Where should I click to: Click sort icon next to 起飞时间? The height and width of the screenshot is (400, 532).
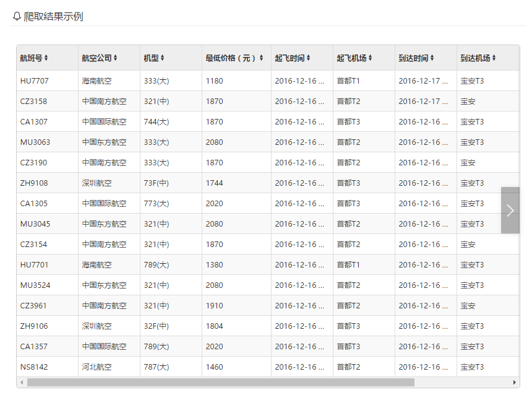[309, 58]
